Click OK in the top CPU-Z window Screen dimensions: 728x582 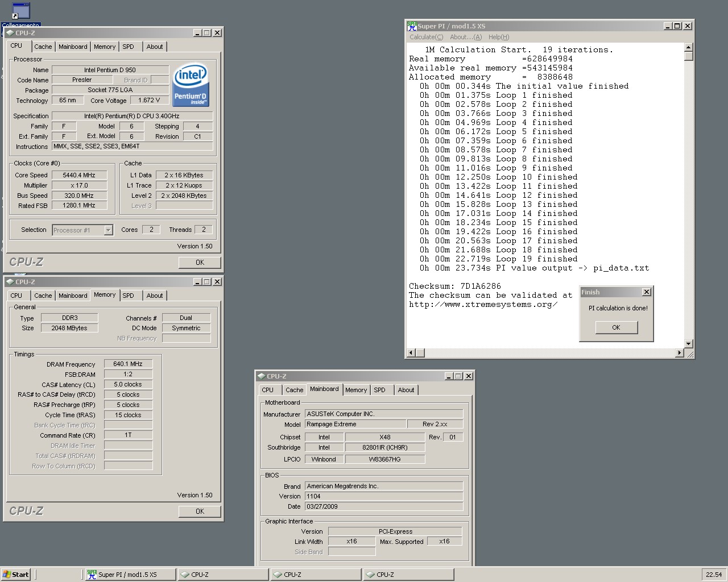[x=200, y=263]
